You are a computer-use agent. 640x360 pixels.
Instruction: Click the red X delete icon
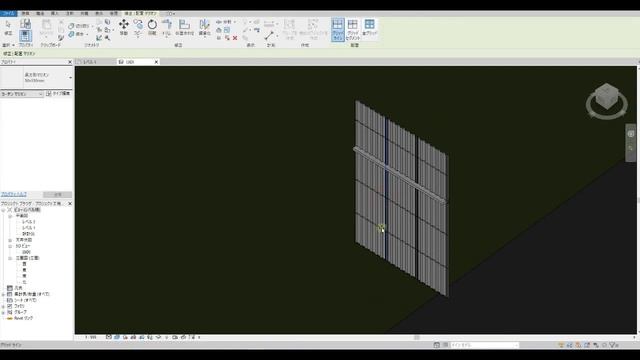click(235, 38)
